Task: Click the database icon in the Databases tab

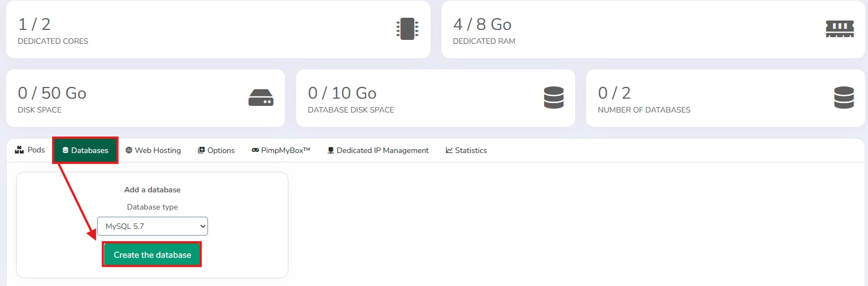Action: point(65,150)
